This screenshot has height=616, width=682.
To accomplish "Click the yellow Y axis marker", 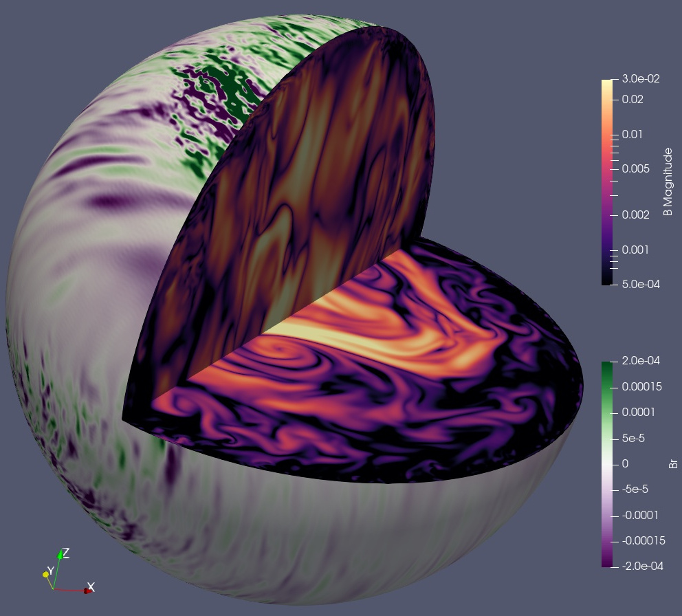I will click(45, 575).
